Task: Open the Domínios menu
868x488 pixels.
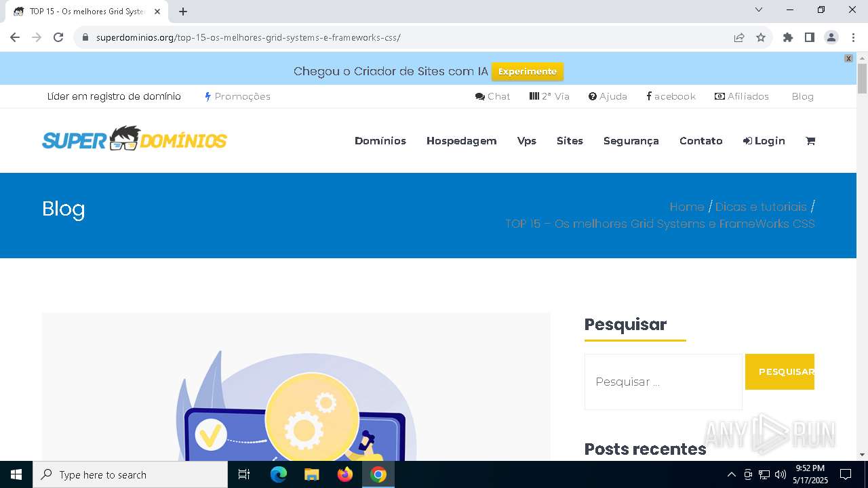Action: click(x=380, y=141)
